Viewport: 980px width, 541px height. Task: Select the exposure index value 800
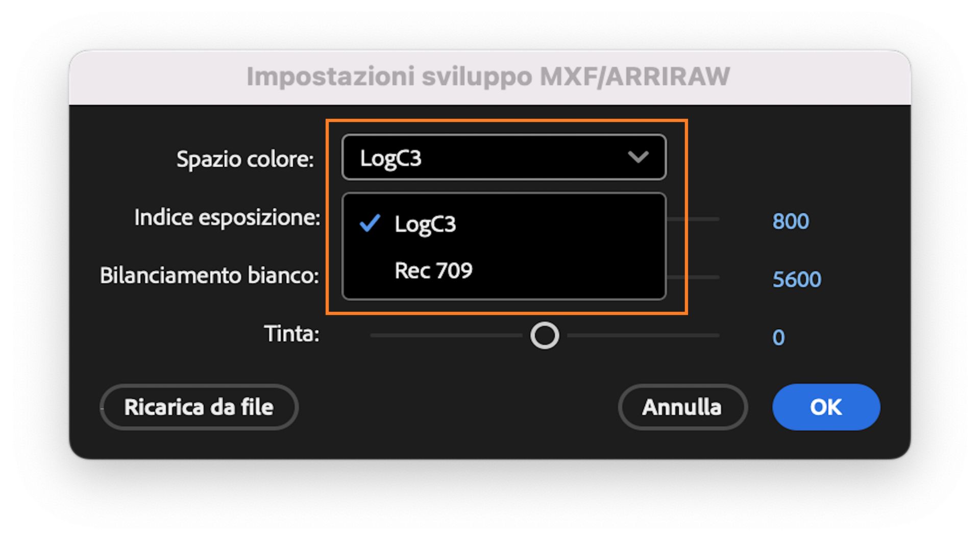792,220
